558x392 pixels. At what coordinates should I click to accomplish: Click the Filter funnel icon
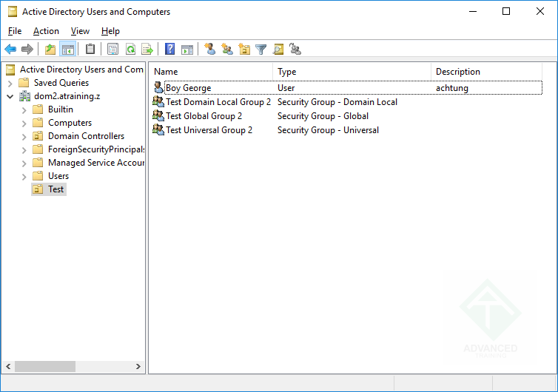coord(260,50)
